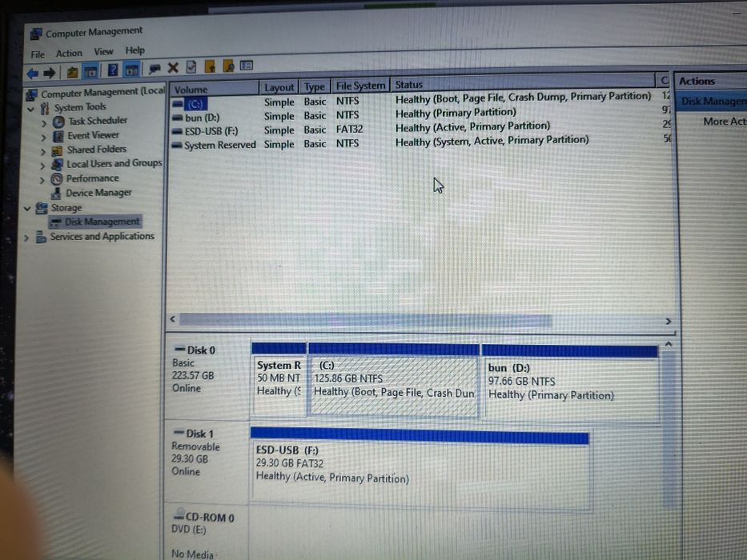The width and height of the screenshot is (747, 560).
Task: Collapse the Storage tree node
Action: click(27, 209)
